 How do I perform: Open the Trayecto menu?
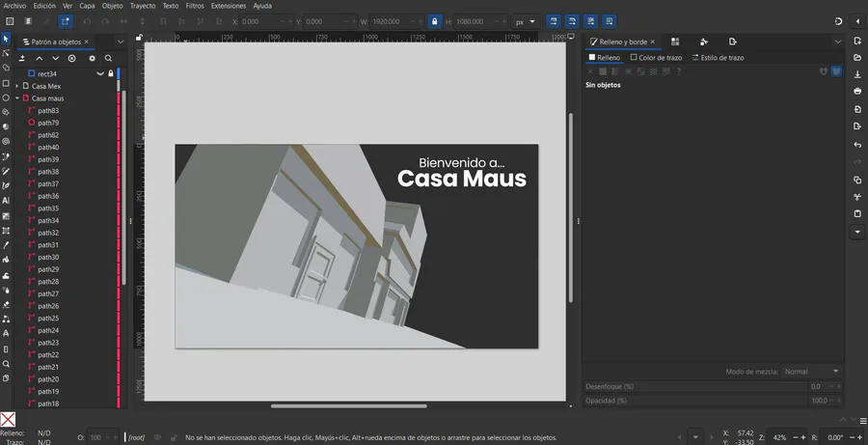pyautogui.click(x=143, y=6)
